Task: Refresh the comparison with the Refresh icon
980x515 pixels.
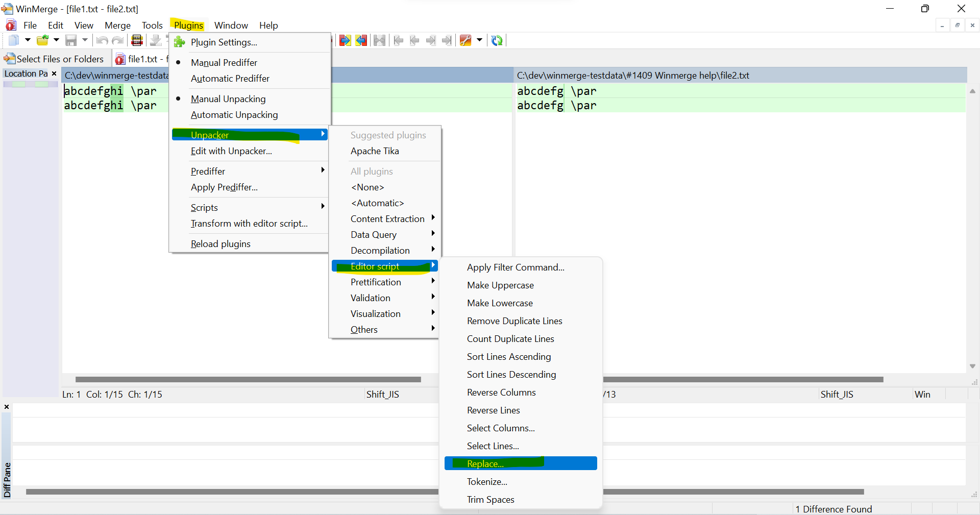Action: point(497,40)
